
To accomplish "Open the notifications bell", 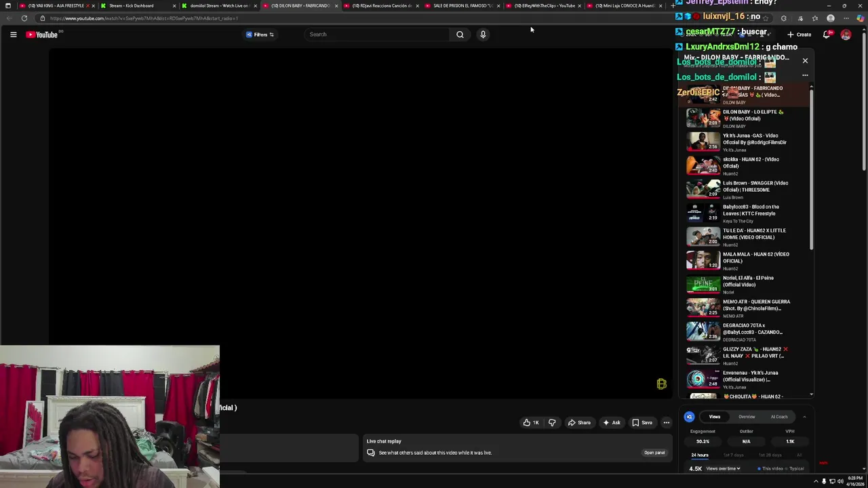I will point(827,35).
